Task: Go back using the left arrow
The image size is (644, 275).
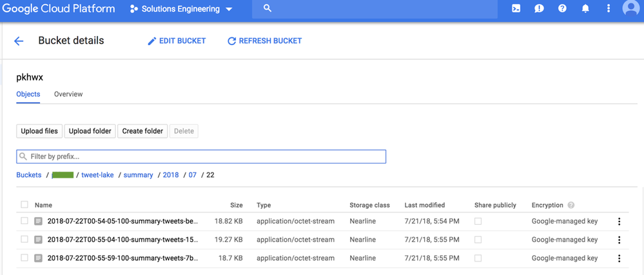Action: [x=19, y=41]
